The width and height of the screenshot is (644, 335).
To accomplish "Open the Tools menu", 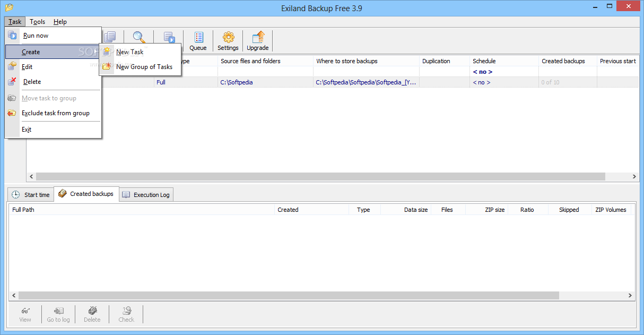I will pos(38,22).
